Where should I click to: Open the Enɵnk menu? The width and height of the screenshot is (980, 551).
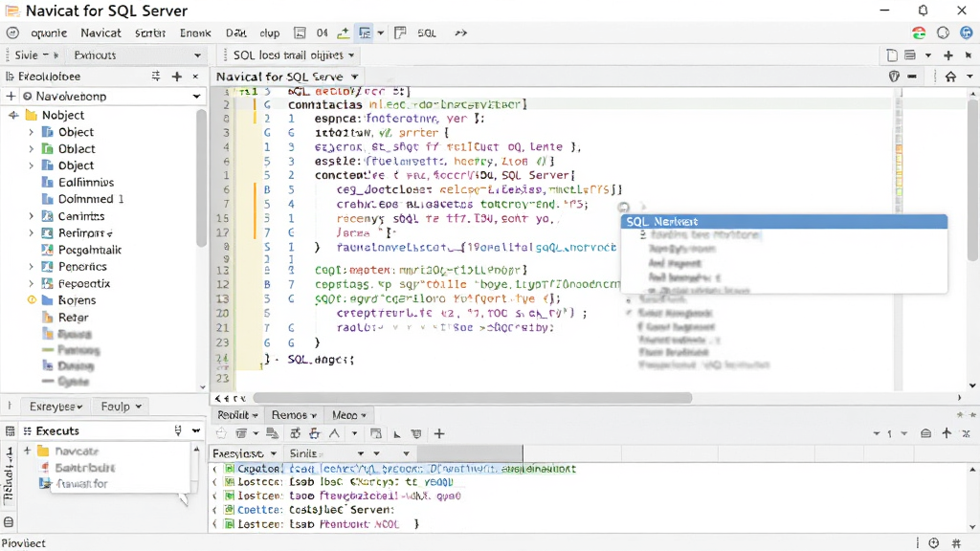coord(195,33)
